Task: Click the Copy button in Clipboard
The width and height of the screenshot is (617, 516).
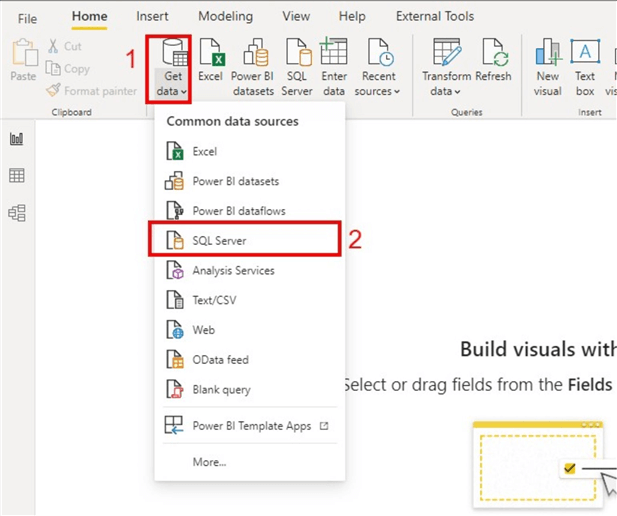Action: (67, 68)
